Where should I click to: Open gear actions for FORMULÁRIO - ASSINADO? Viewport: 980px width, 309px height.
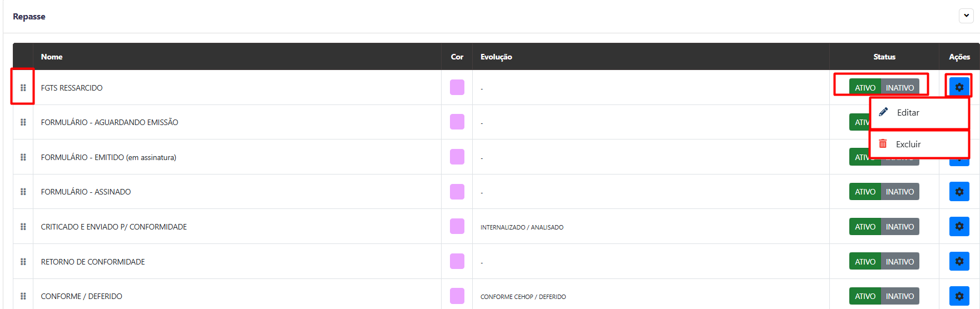959,192
